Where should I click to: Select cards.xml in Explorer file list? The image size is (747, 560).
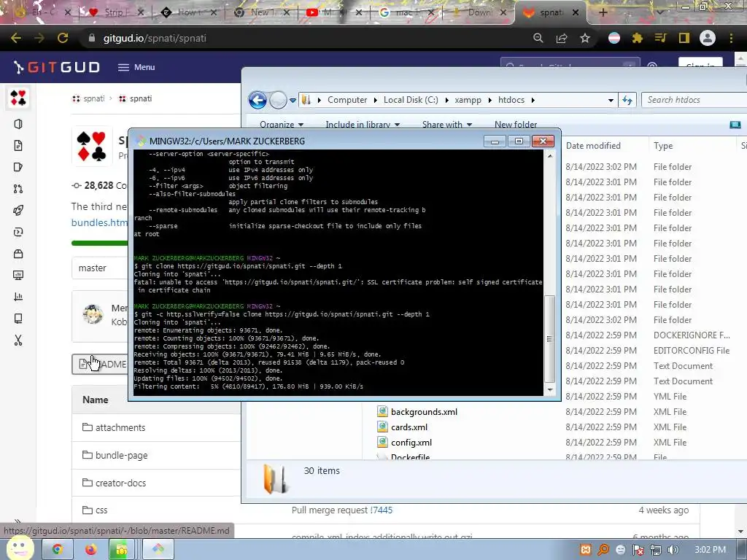[409, 427]
